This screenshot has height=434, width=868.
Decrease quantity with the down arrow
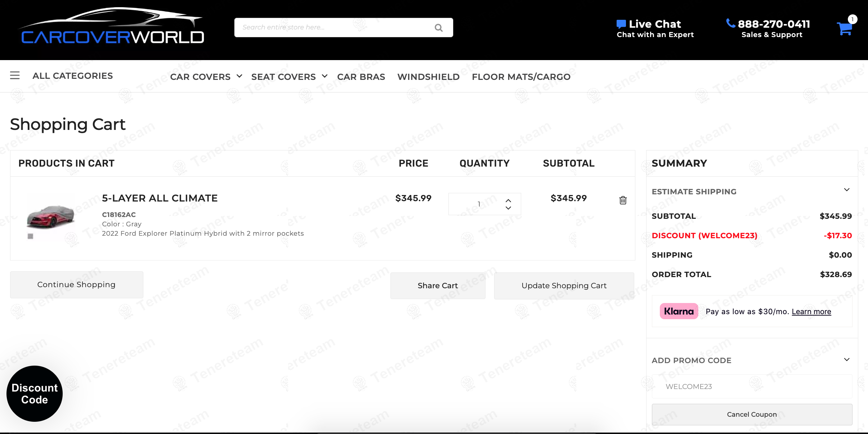pos(508,208)
